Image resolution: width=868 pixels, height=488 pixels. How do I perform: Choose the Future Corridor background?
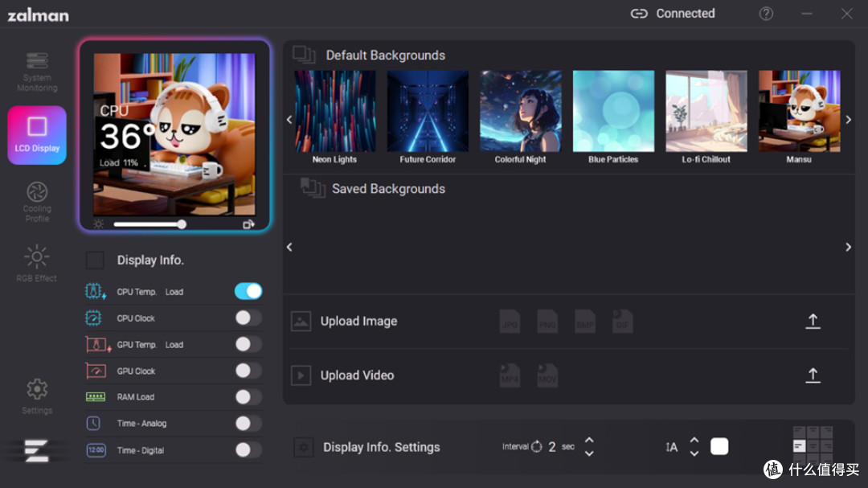pos(428,111)
